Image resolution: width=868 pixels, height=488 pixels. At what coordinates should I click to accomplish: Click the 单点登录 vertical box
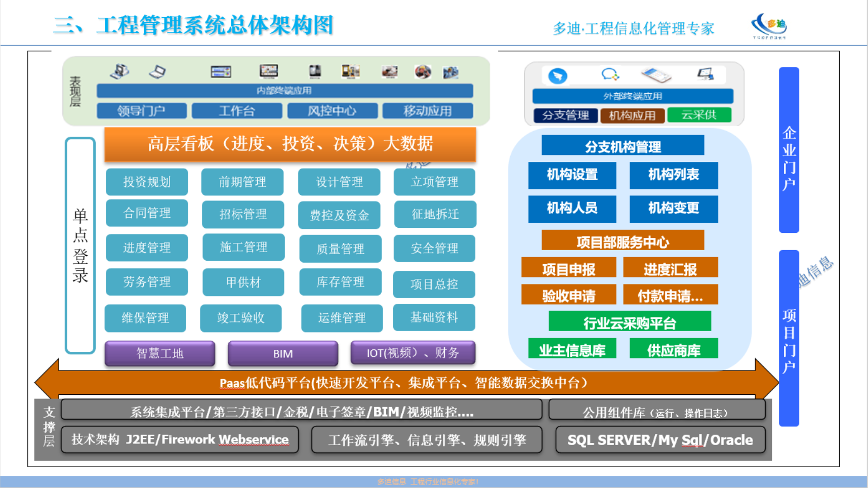[80, 246]
